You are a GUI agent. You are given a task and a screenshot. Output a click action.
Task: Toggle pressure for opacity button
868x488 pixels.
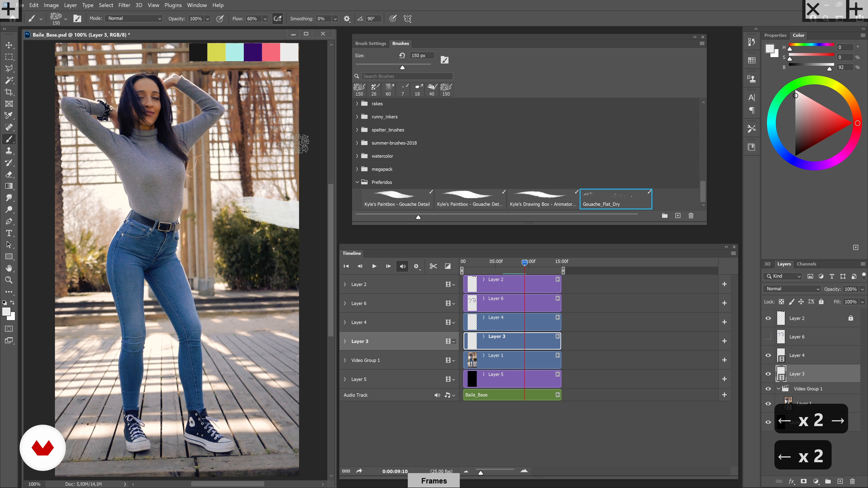point(220,19)
